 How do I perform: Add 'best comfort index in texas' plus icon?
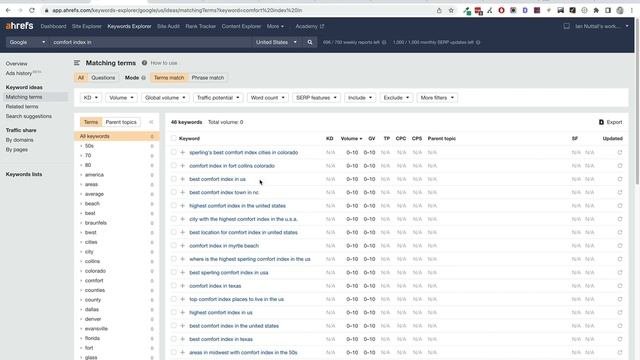182,339
